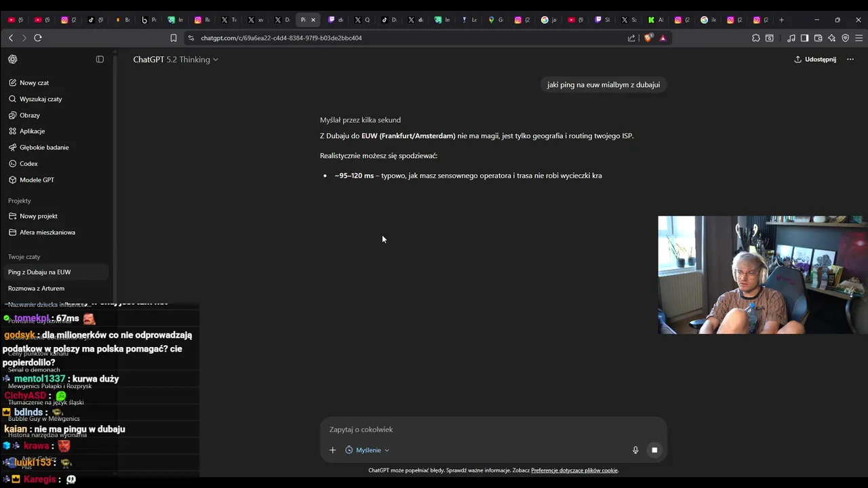Click the chatgpt.com address bar URL
Screen dimensions: 868x488
click(281, 38)
